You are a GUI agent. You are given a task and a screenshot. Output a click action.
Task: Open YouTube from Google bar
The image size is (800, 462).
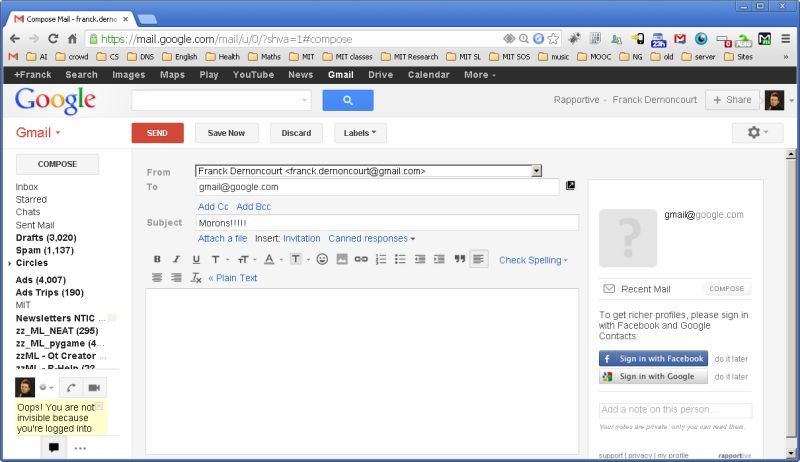253,74
